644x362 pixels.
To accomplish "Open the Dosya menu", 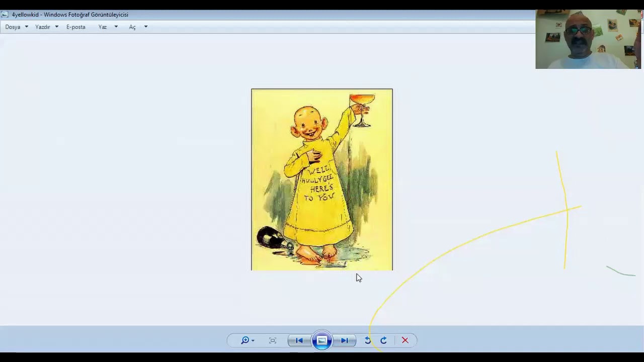I will [x=13, y=27].
